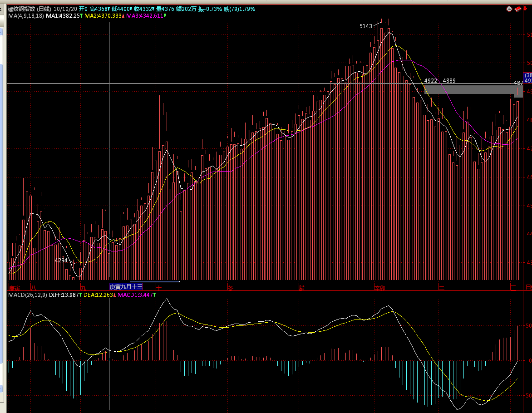The width and height of the screenshot is (532, 413).
Task: Select the highlighted 庚寅九月十三 date label
Action: (126, 287)
